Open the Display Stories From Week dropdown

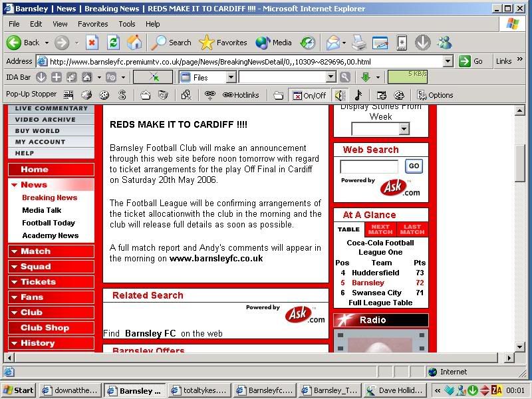[404, 129]
